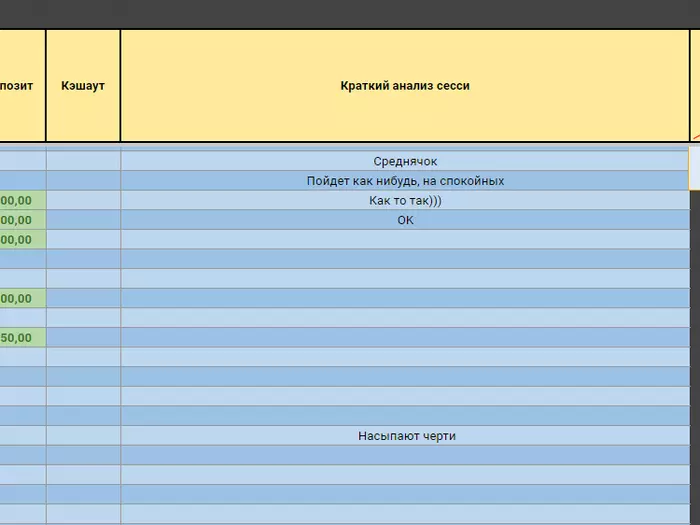Select the Краткий анализ сесси header cell
Image resolution: width=700 pixels, height=525 pixels.
click(405, 86)
